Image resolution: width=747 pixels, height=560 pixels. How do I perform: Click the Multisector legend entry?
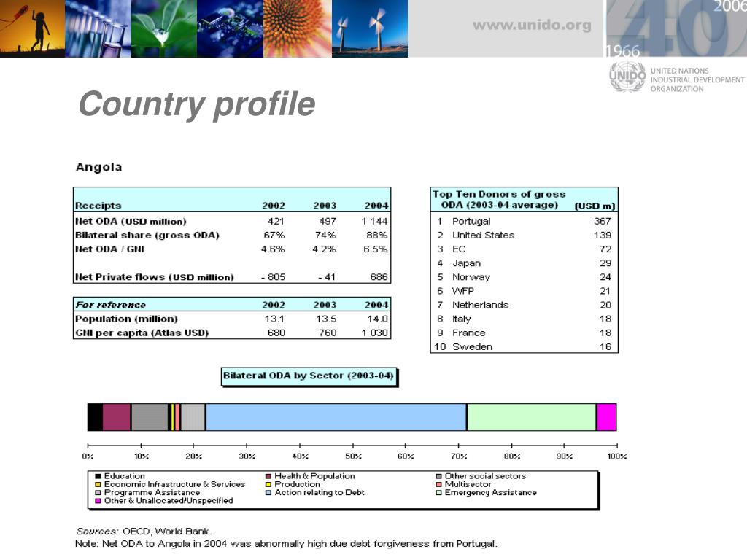tap(463, 484)
